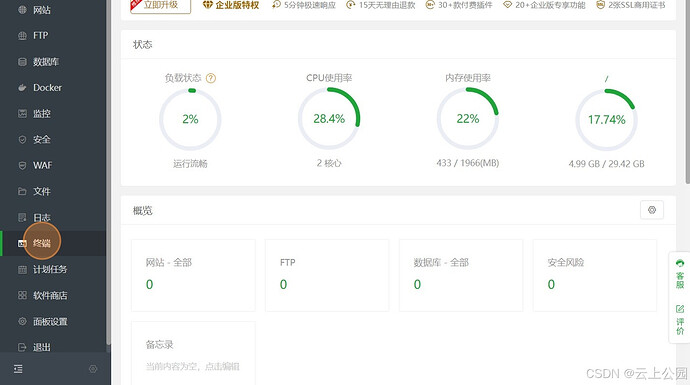Click the 评价 edit feedback icon
The height and width of the screenshot is (385, 690).
680,309
